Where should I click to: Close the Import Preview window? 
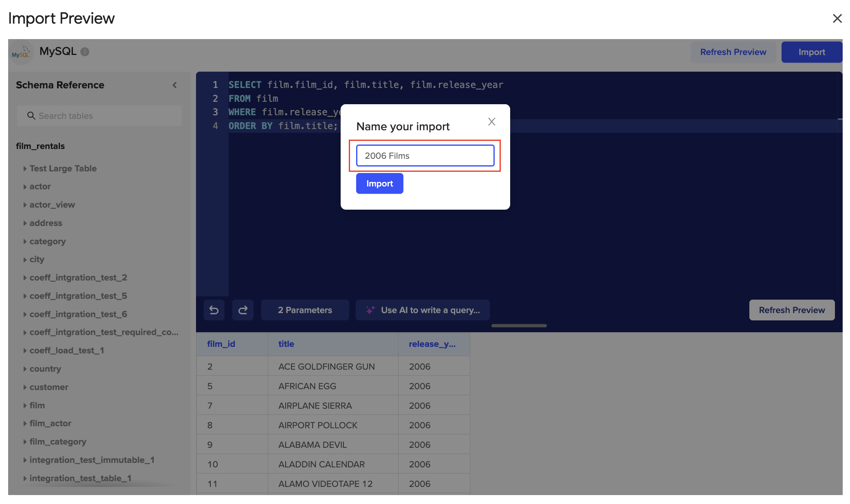tap(837, 18)
